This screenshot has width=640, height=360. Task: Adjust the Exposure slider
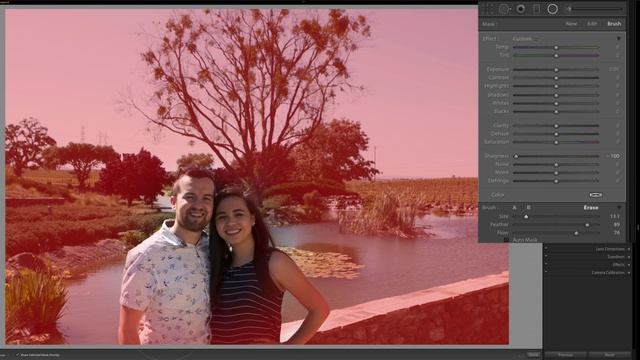pyautogui.click(x=556, y=70)
